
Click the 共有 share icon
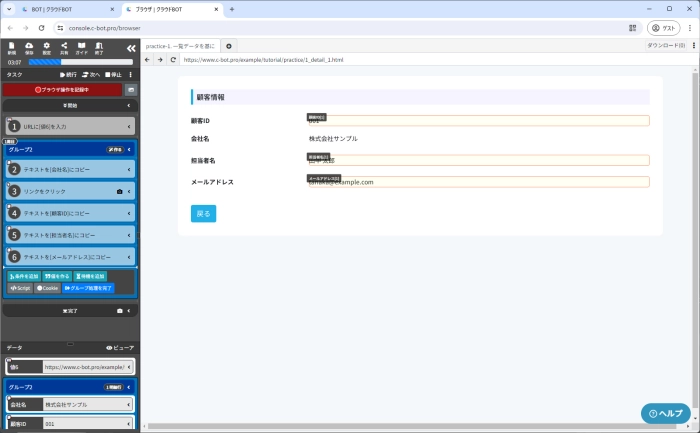[64, 47]
